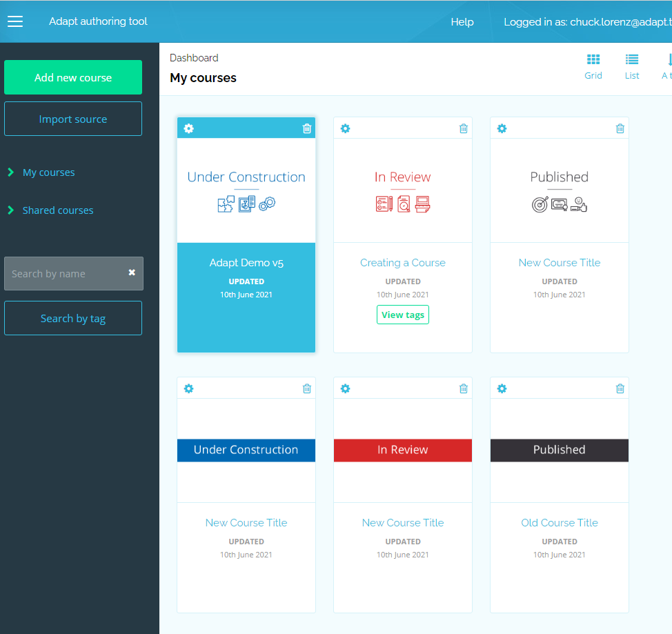
Task: Open New Course Title under red In Review banner
Action: click(x=402, y=522)
